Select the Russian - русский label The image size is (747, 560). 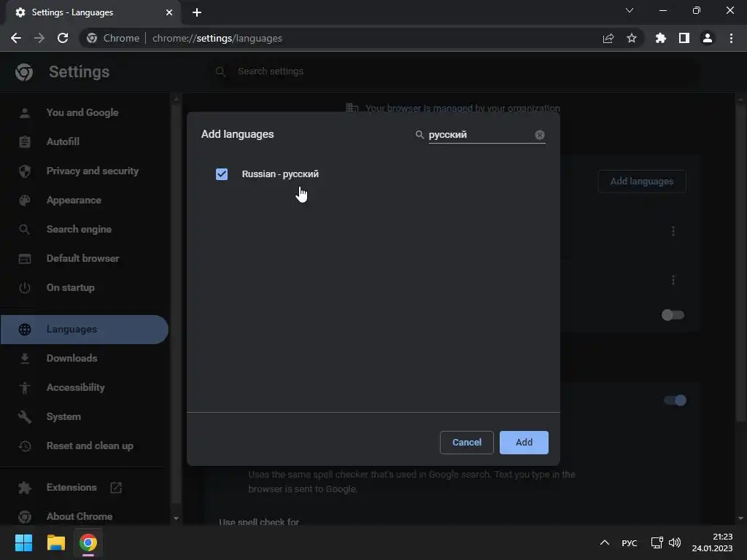pos(280,174)
